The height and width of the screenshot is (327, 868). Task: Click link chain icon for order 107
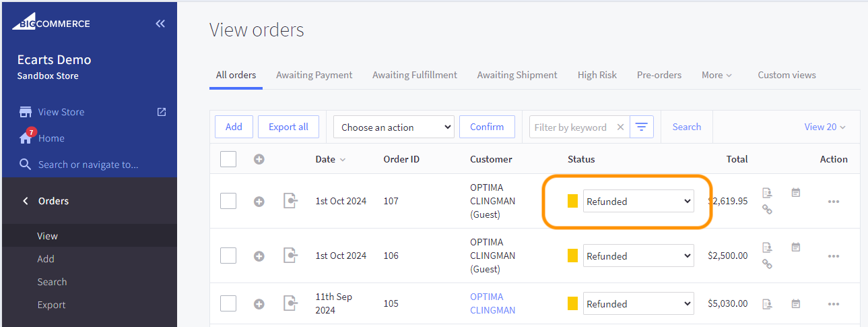tap(767, 210)
